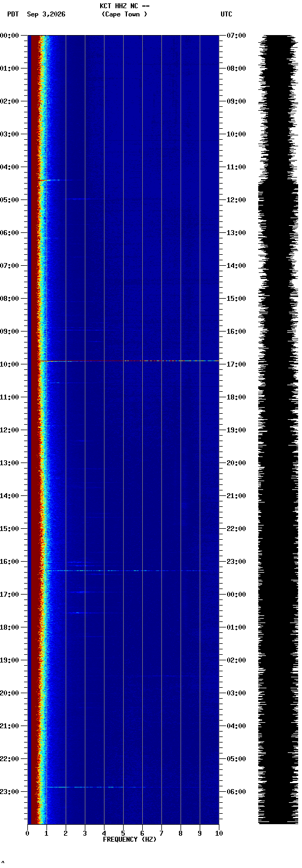The image size is (302, 868).
Task: Select the 00:00 PDT time label
Action: pos(9,36)
